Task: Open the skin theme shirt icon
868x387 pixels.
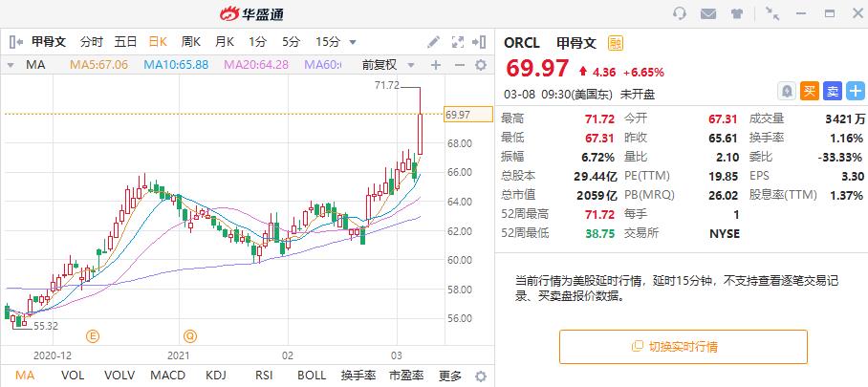Action: coord(737,13)
